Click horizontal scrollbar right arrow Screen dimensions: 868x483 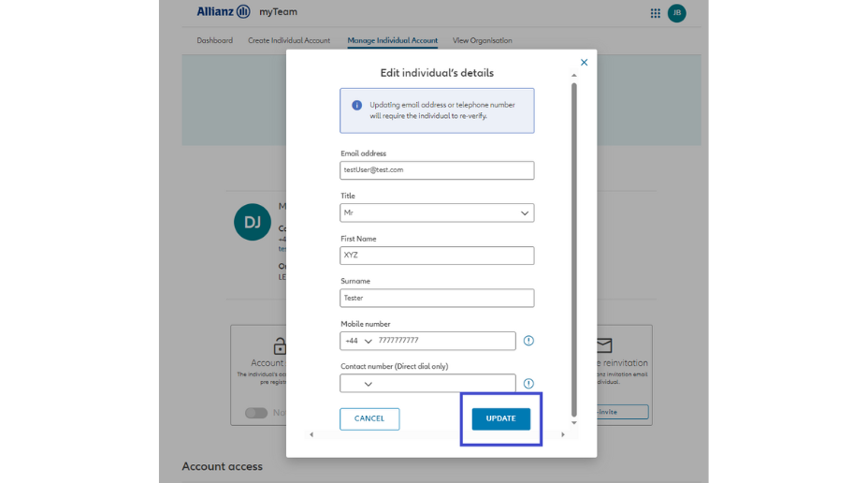click(x=563, y=435)
